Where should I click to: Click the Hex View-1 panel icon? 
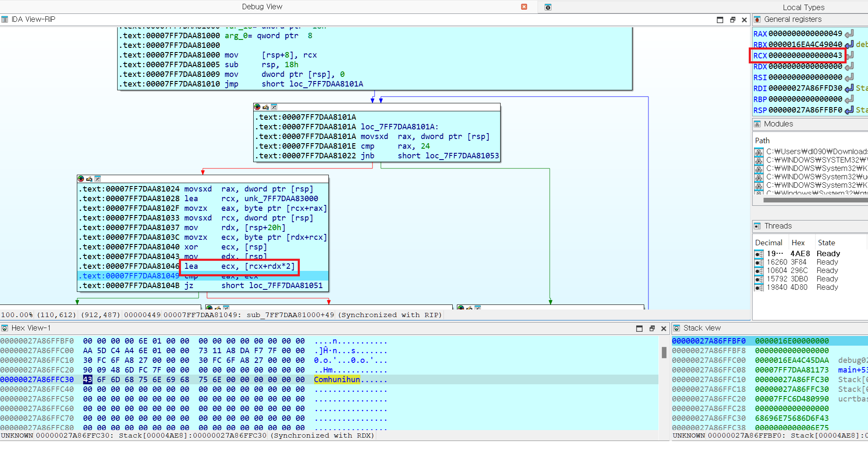[5, 328]
